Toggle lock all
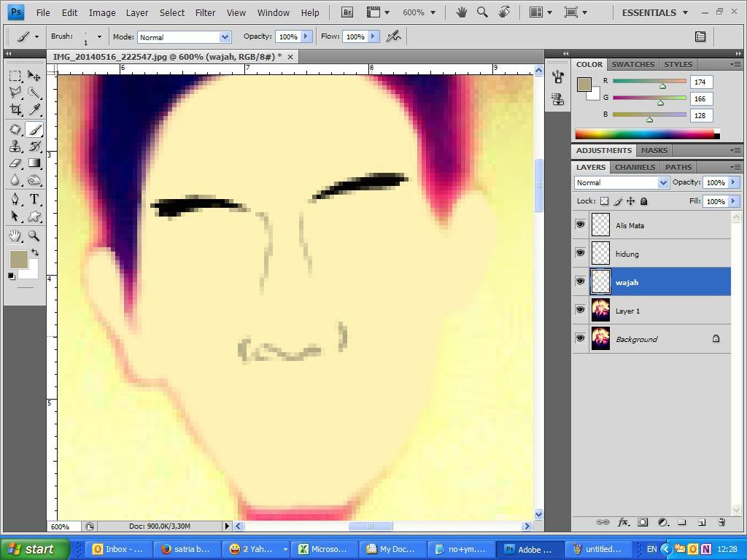Image resolution: width=747 pixels, height=560 pixels. point(643,201)
